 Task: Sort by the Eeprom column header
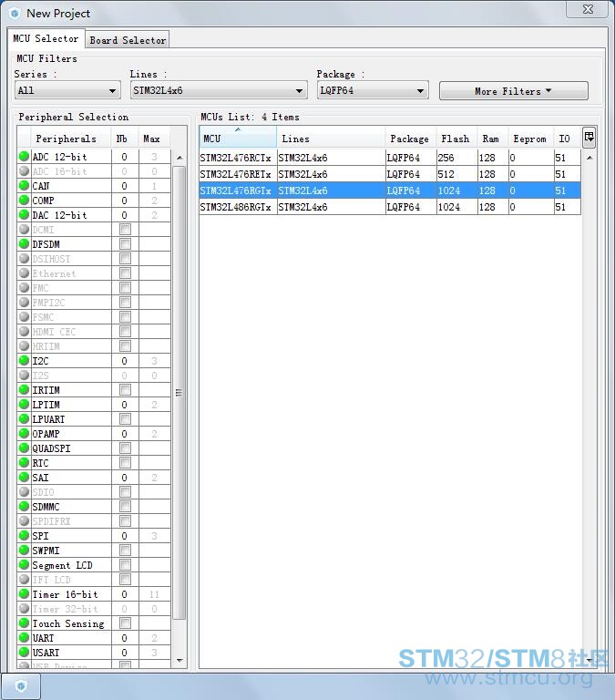pyautogui.click(x=530, y=139)
